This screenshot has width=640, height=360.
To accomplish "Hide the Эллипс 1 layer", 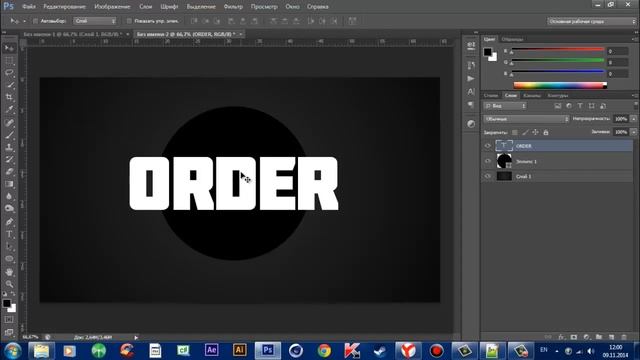I will [x=487, y=161].
